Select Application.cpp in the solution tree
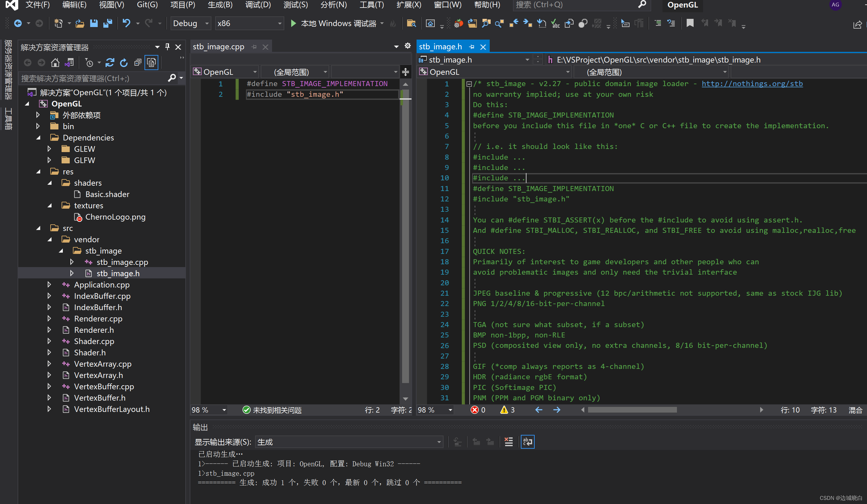Image resolution: width=867 pixels, height=504 pixels. point(101,284)
